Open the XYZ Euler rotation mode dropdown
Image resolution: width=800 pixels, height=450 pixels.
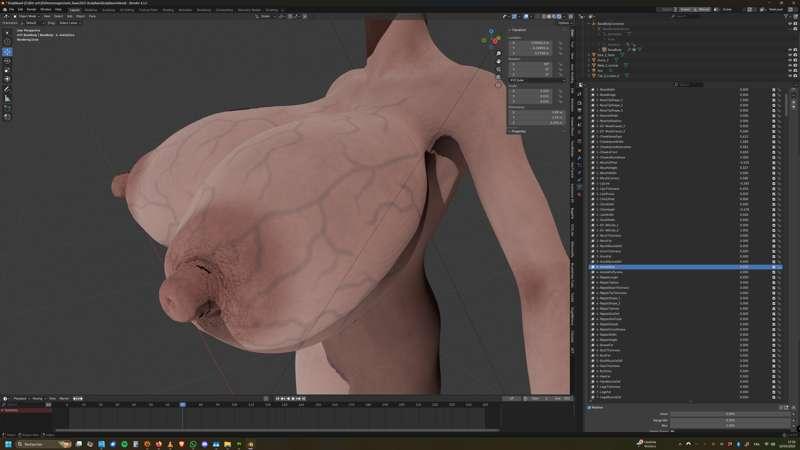click(x=537, y=80)
